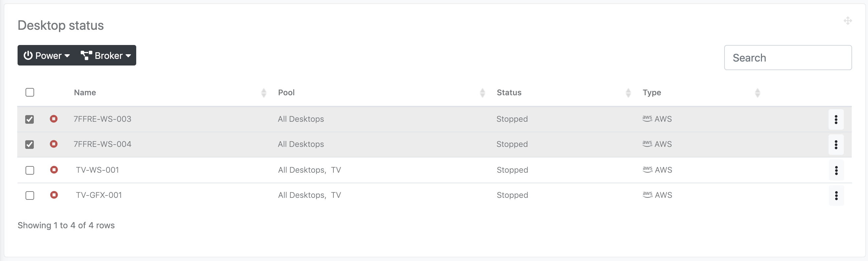Click the AWS logo icon for TV-GFX-001
The width and height of the screenshot is (868, 261).
coord(647,195)
